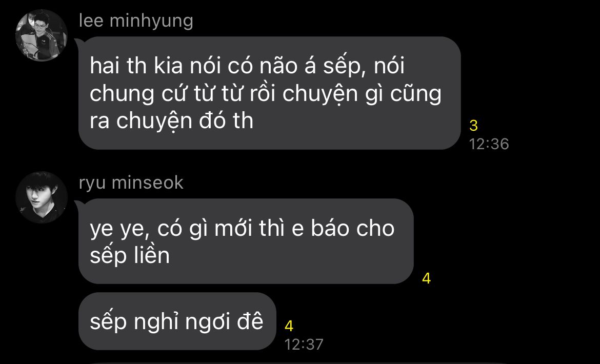Tap unread count 4 beside 'sếp nghỉ ngơi đê'
This screenshot has width=600, height=364.
289,326
